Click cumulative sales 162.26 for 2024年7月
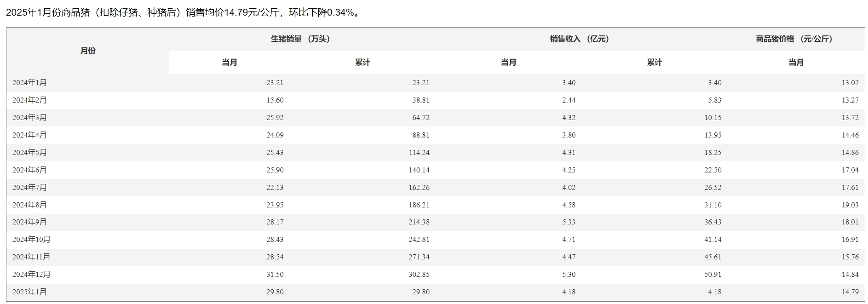The image size is (868, 304). coord(419,188)
